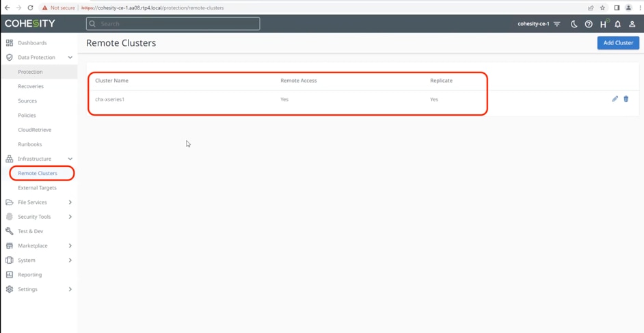
Task: Open the Helios H icon
Action: (x=604, y=24)
